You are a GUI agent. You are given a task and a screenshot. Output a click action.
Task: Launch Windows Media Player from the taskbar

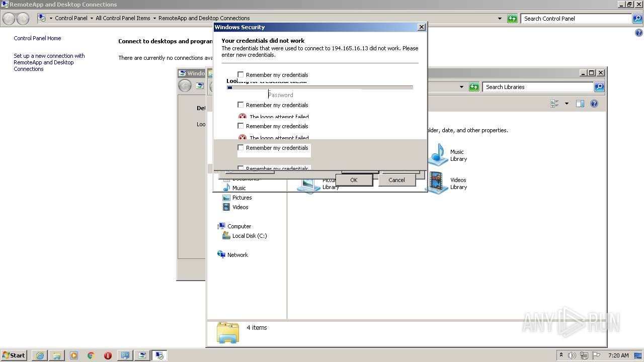74,355
